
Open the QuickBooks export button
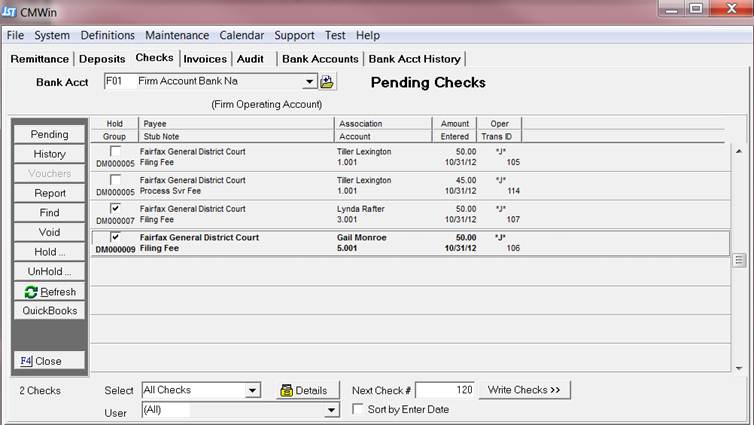[x=49, y=311]
